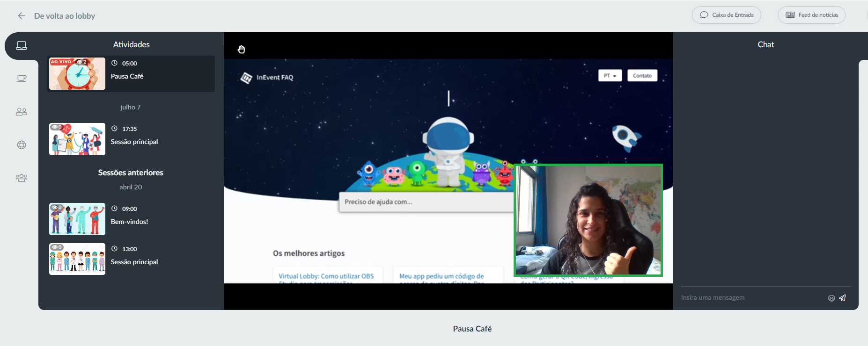Open Meu app pediu um código article

[442, 276]
